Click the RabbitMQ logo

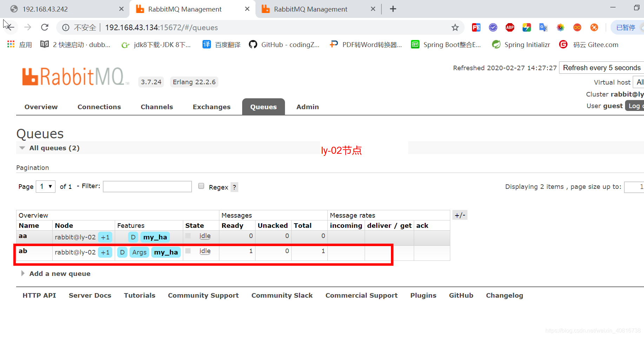tap(75, 77)
